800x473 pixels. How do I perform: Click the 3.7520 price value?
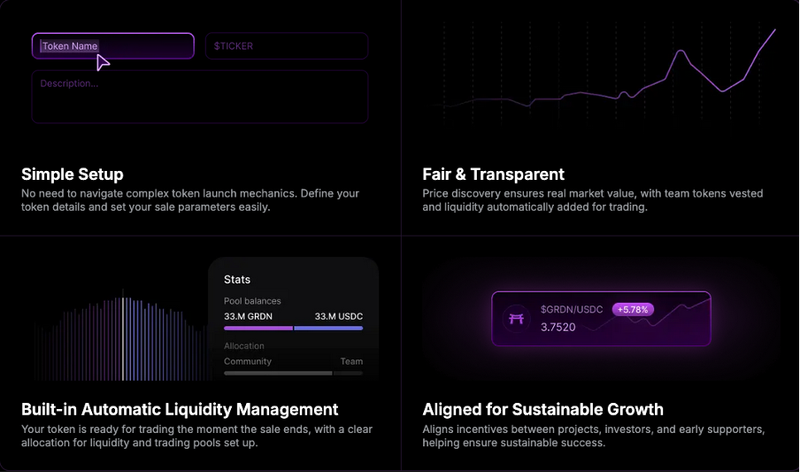[x=558, y=327]
